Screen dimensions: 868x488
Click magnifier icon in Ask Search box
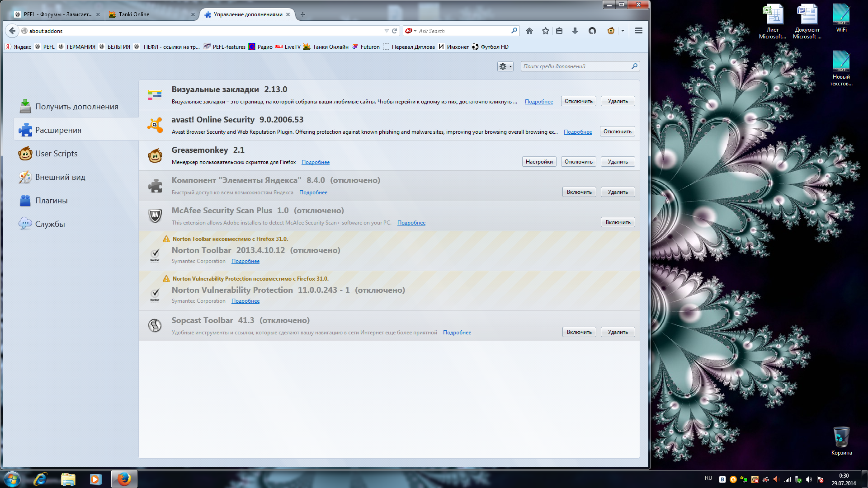[514, 31]
